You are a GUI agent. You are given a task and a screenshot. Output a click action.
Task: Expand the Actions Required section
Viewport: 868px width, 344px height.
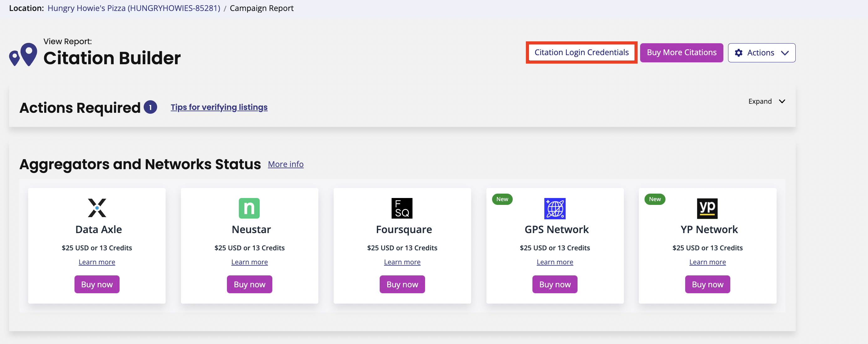pos(767,101)
